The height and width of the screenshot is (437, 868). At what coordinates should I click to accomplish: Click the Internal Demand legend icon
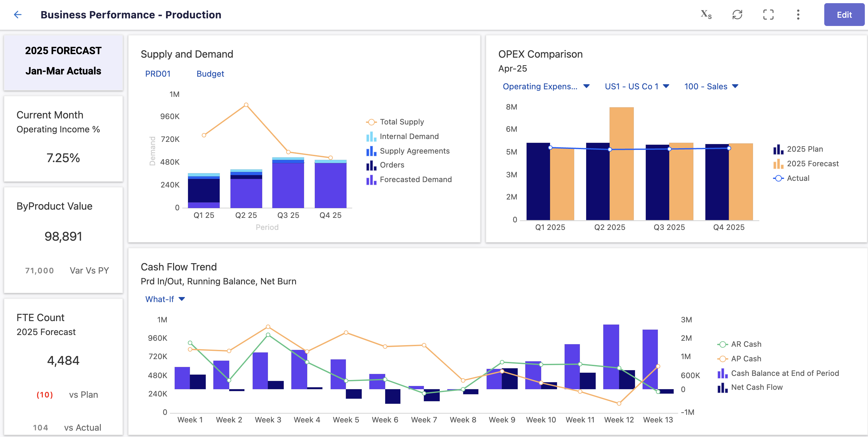pyautogui.click(x=371, y=136)
